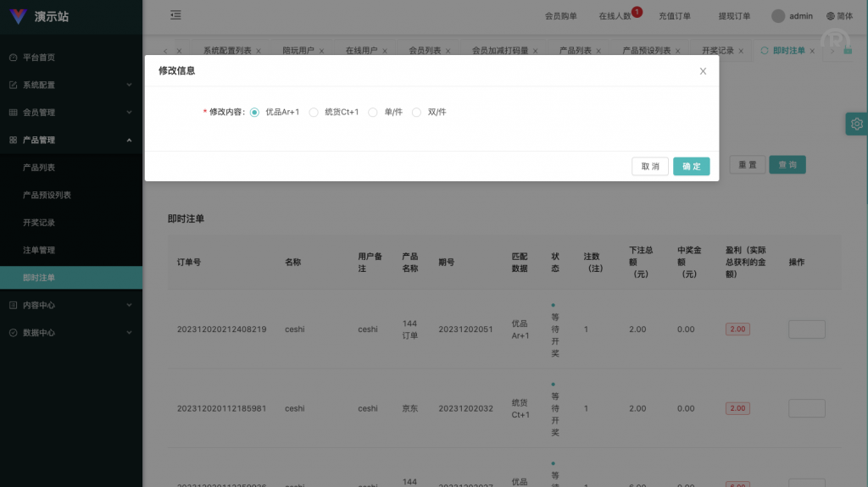Image resolution: width=868 pixels, height=487 pixels.
Task: Click the globe language icon beside 简体
Action: tap(831, 16)
